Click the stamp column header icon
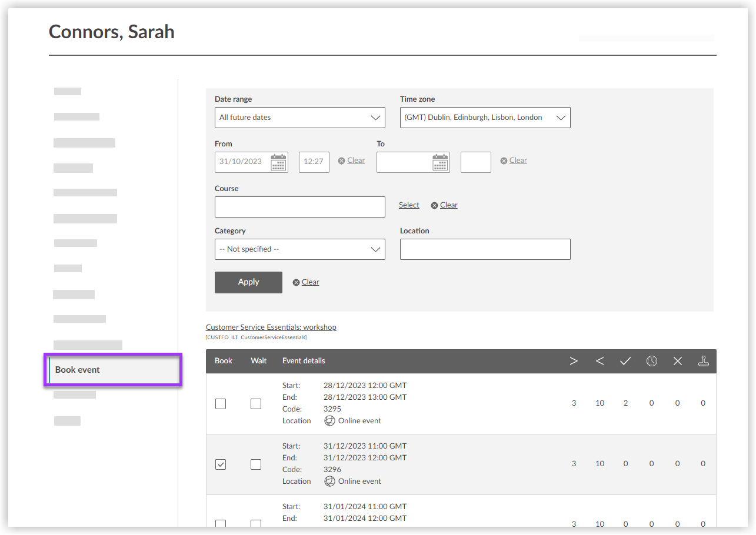The width and height of the screenshot is (756, 535). coord(703,361)
